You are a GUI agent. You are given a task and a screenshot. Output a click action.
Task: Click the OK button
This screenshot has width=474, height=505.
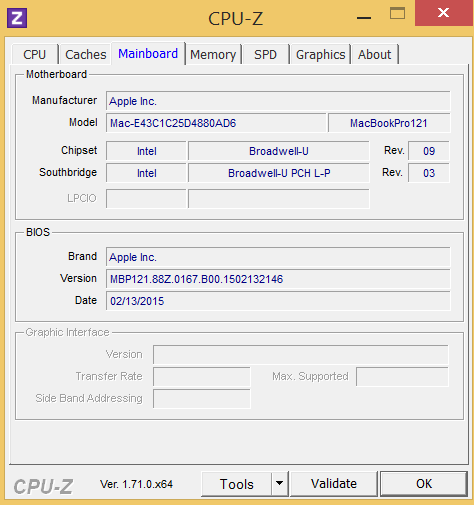[424, 484]
